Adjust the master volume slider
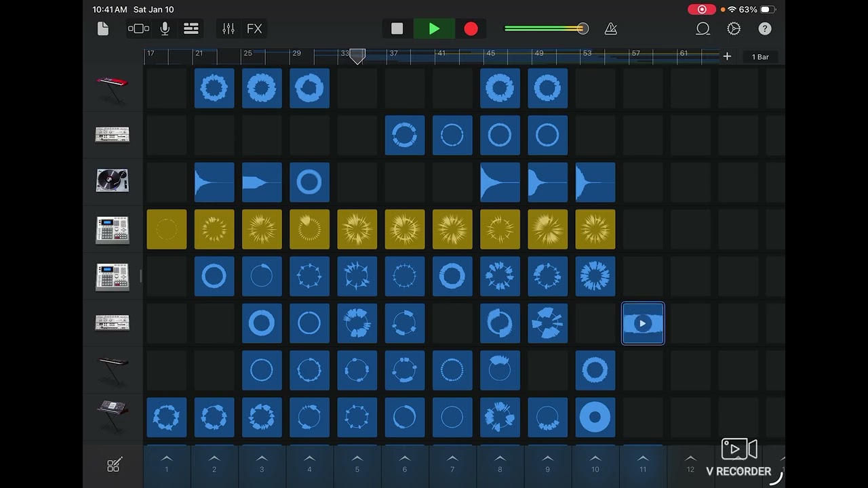This screenshot has height=488, width=868. point(547,28)
